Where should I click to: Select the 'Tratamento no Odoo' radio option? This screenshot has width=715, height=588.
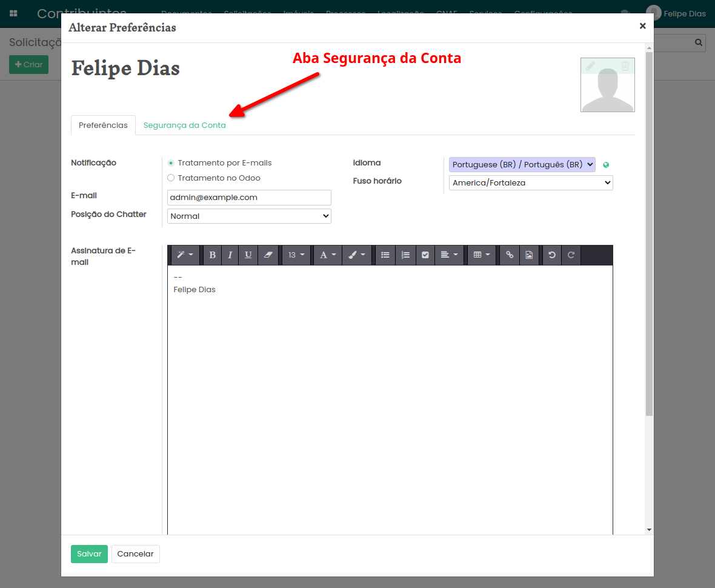tap(171, 178)
